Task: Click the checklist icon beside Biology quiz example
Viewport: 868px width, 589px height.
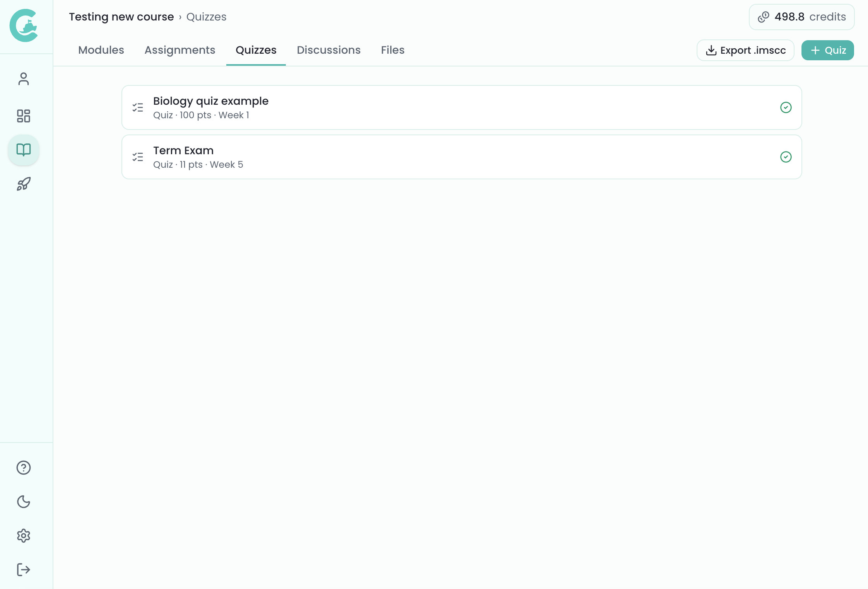Action: (x=138, y=107)
